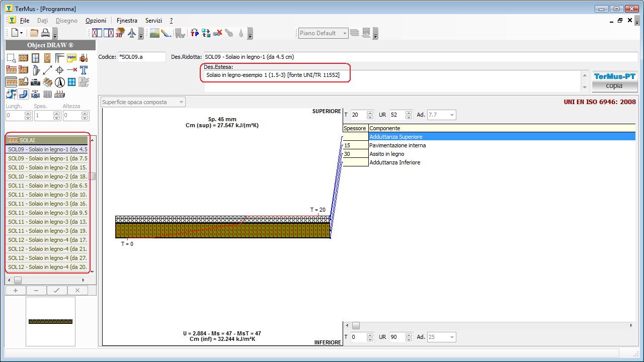The image size is (644, 362).
Task: Click the Print icon in toolbar
Action: pos(46,33)
